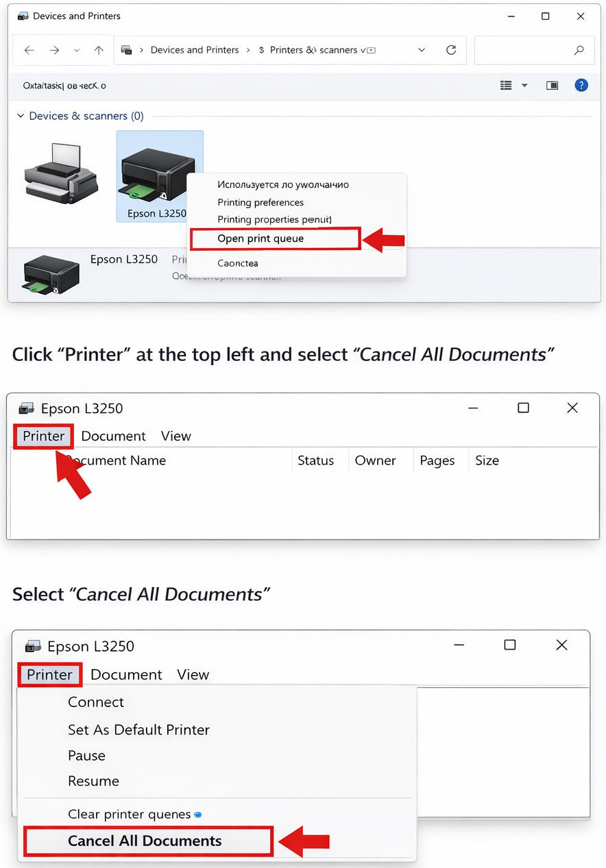This screenshot has width=606, height=868.
Task: Choose Printing preferences in context menu
Action: pyautogui.click(x=260, y=202)
